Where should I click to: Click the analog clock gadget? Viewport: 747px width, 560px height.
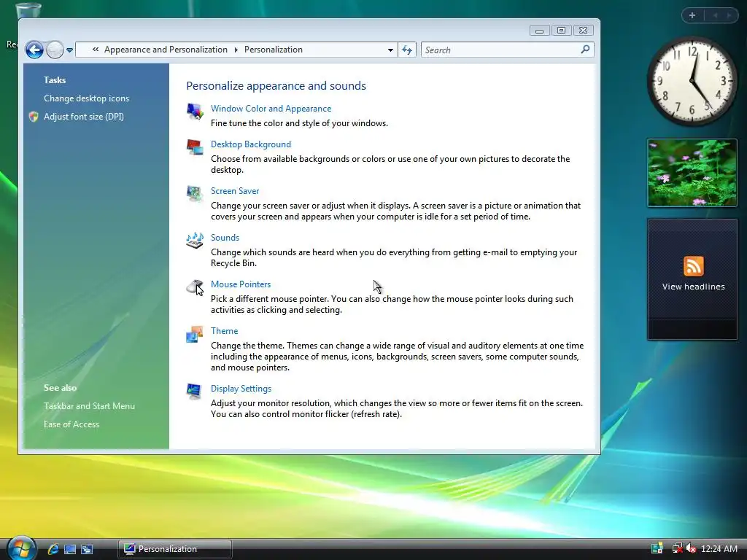coord(692,81)
